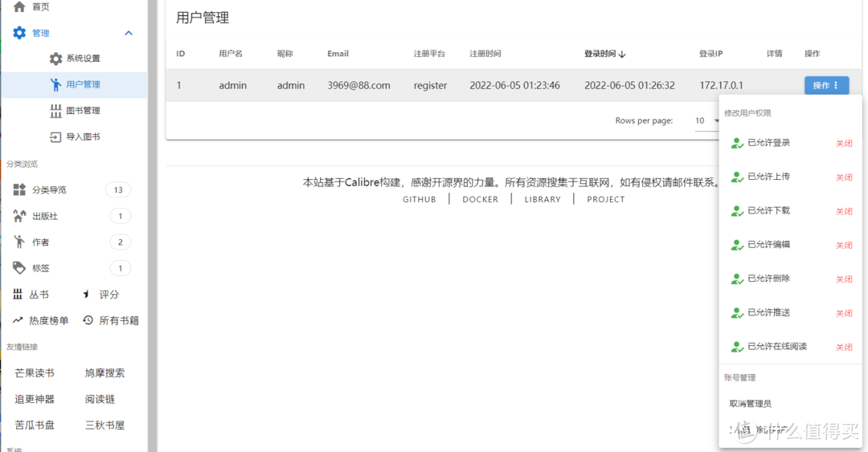Click the gear icon next to 管理
The height and width of the screenshot is (452, 868).
click(19, 33)
